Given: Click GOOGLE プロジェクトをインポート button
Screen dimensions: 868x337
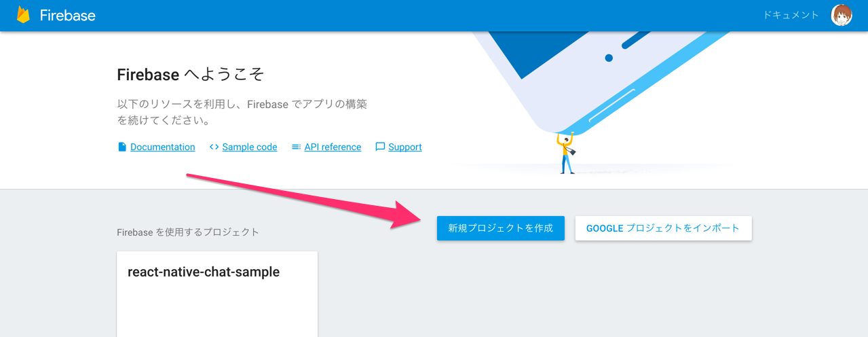Looking at the screenshot, I should click(x=663, y=228).
